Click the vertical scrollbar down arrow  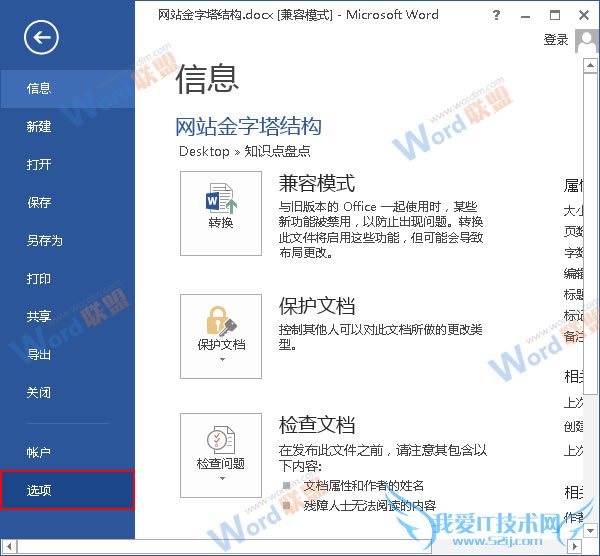click(590, 530)
